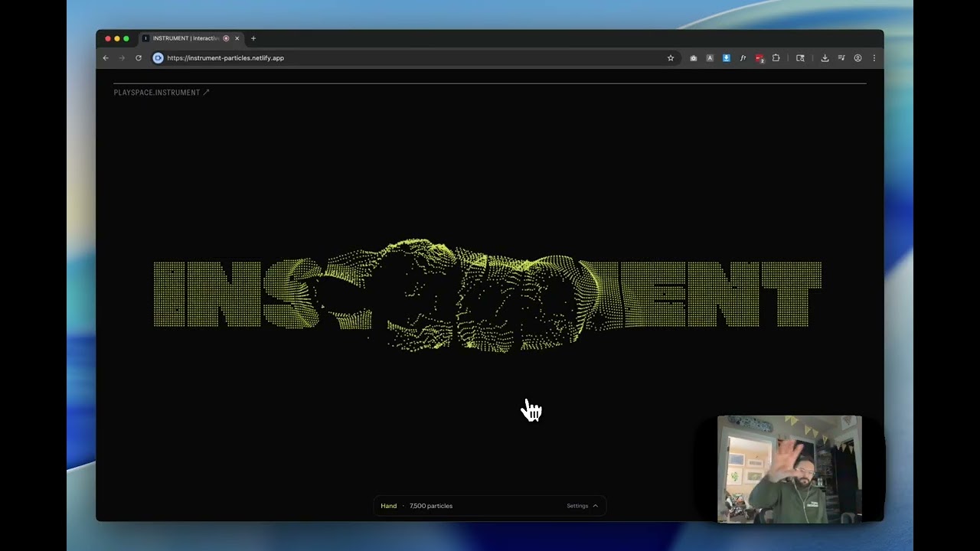This screenshot has width=980, height=551.
Task: Click the yellow minimize window button
Action: [117, 38]
